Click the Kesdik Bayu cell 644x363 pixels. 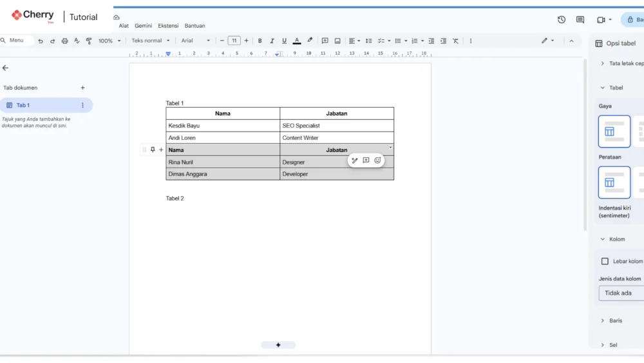[223, 125]
